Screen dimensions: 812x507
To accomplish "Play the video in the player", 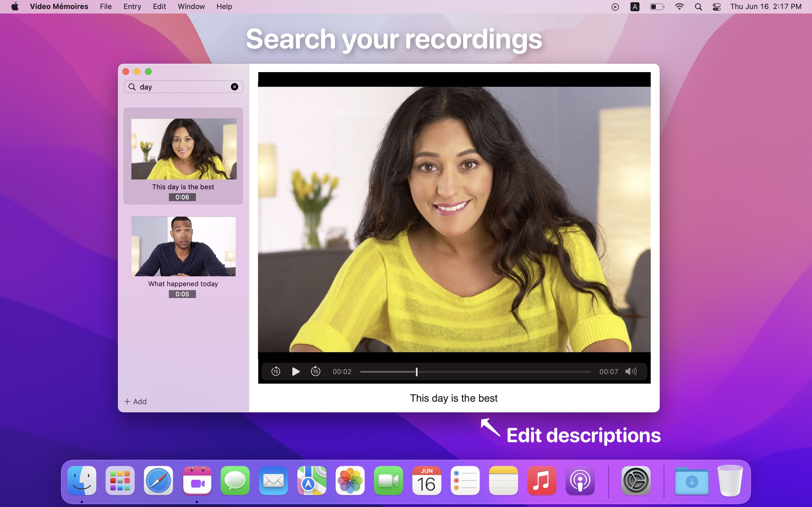I will click(x=295, y=372).
